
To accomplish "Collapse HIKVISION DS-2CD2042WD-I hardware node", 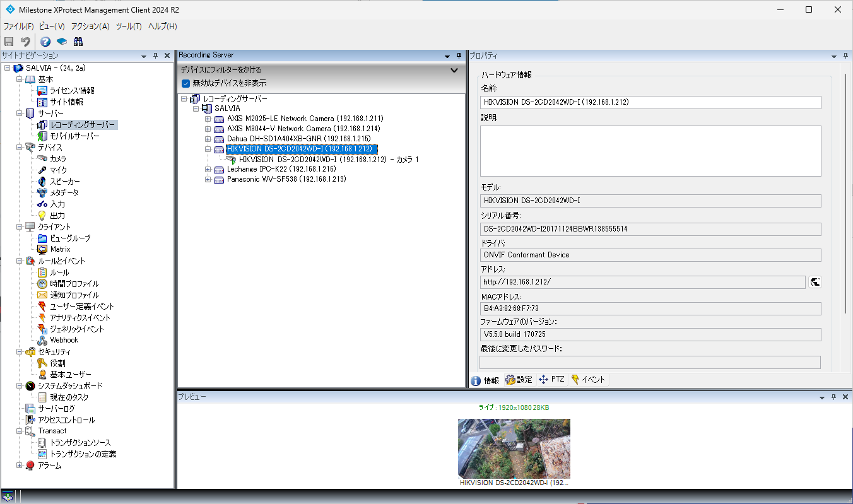I will 208,149.
